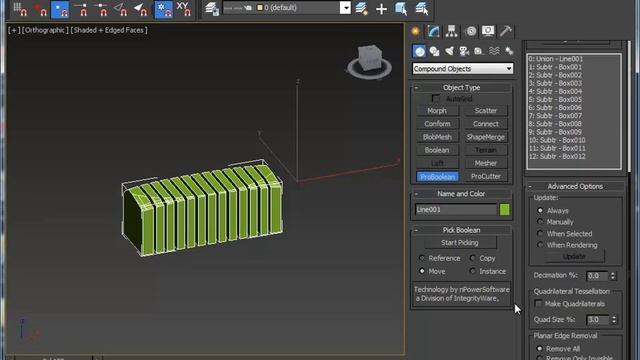
Task: Switch to the Motion panel tab
Action: (x=470, y=31)
